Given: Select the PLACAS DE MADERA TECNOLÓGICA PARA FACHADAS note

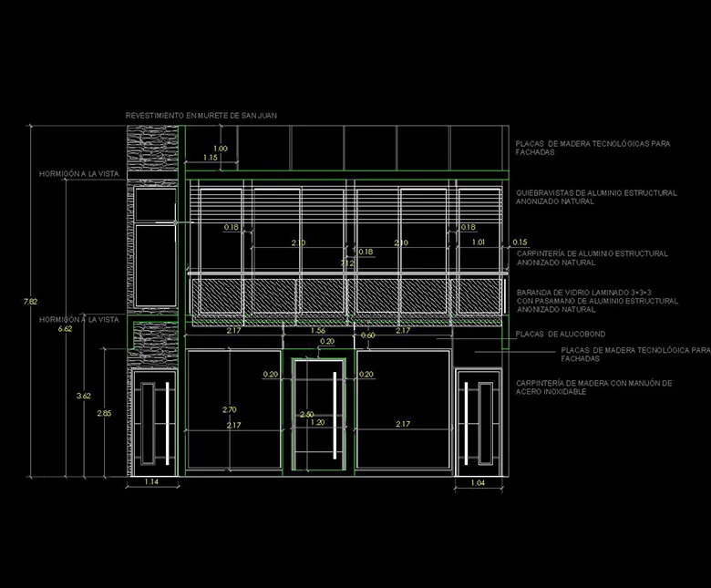Looking at the screenshot, I should [635, 354].
